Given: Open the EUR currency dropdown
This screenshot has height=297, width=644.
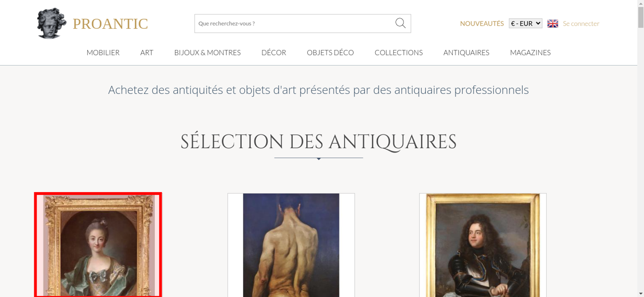Looking at the screenshot, I should [x=526, y=23].
